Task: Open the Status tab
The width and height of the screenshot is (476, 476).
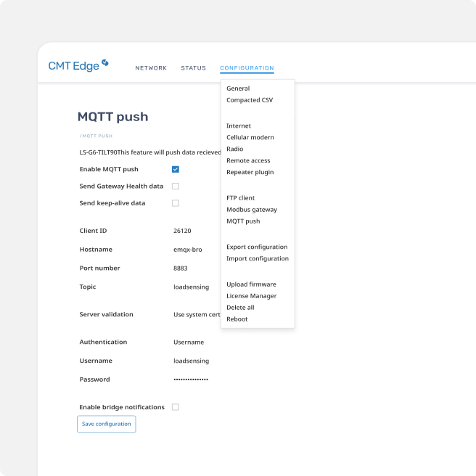Action: pos(193,68)
